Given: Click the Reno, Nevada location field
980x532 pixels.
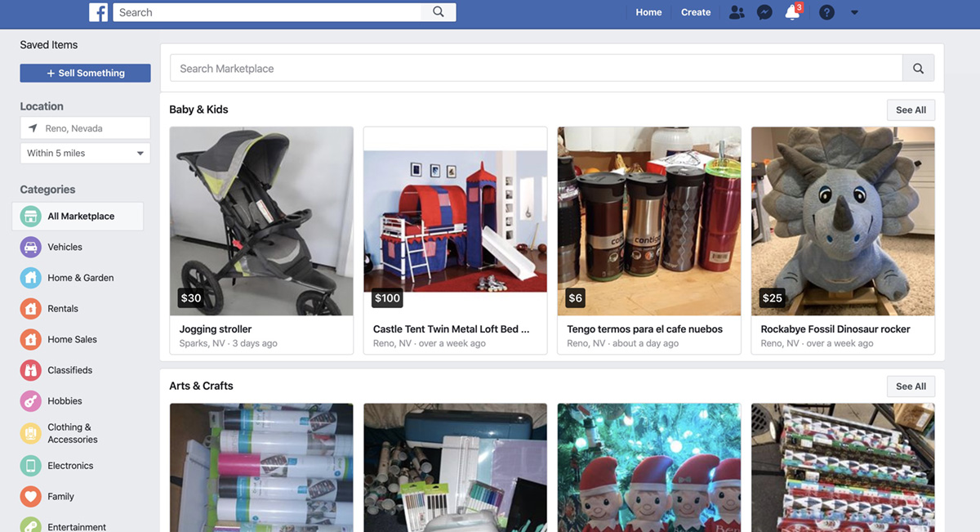Looking at the screenshot, I should [85, 128].
